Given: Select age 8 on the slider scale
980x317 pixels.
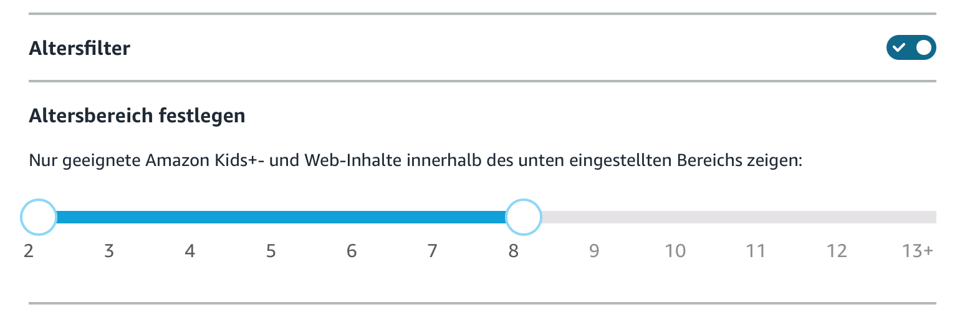Looking at the screenshot, I should pos(513,251).
